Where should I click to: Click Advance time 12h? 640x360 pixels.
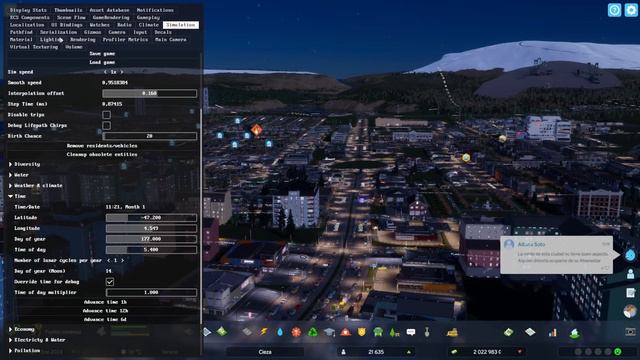(x=105, y=311)
